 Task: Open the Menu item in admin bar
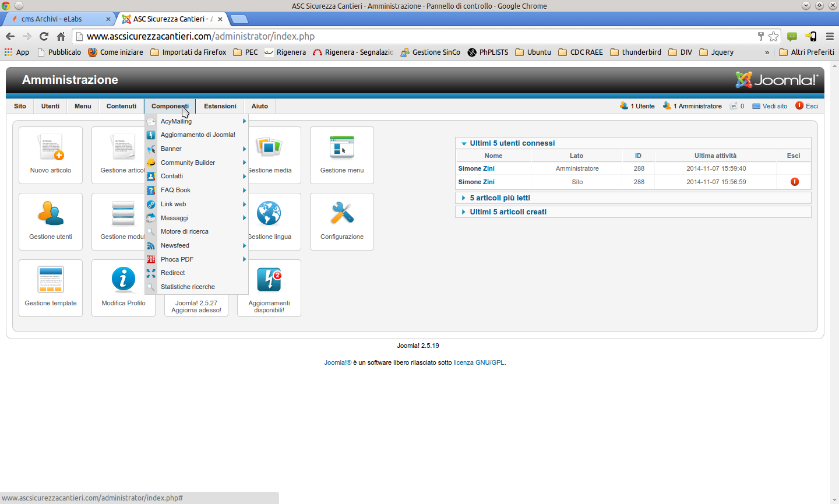(x=83, y=106)
